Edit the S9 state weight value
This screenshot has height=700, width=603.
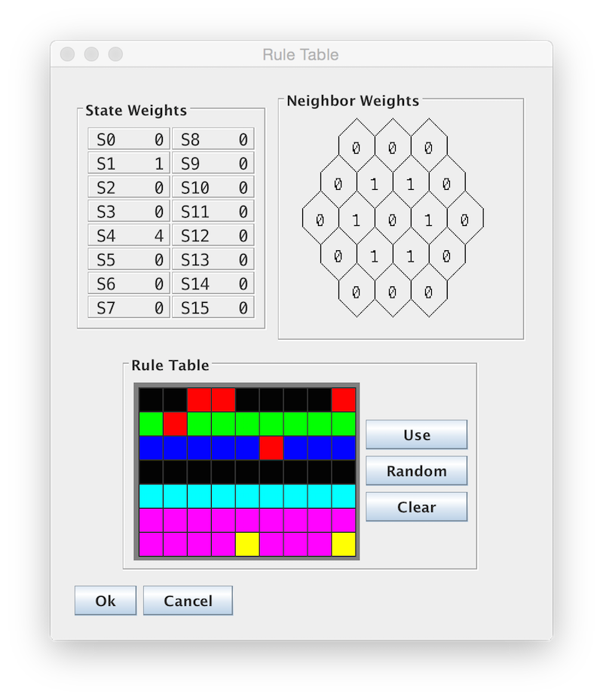click(213, 163)
